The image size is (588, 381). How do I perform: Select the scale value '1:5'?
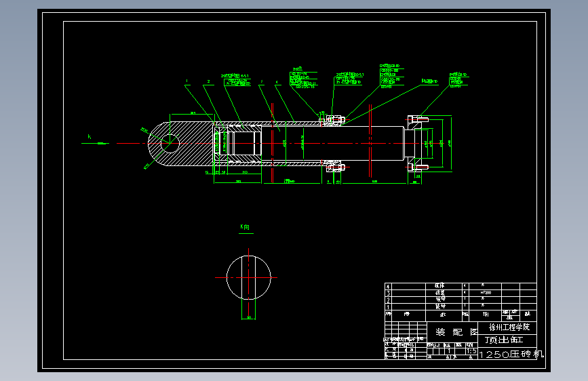pos(472,351)
